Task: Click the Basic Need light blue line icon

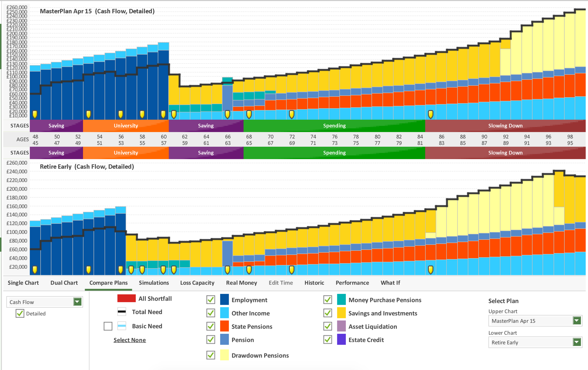Action: pyautogui.click(x=122, y=326)
